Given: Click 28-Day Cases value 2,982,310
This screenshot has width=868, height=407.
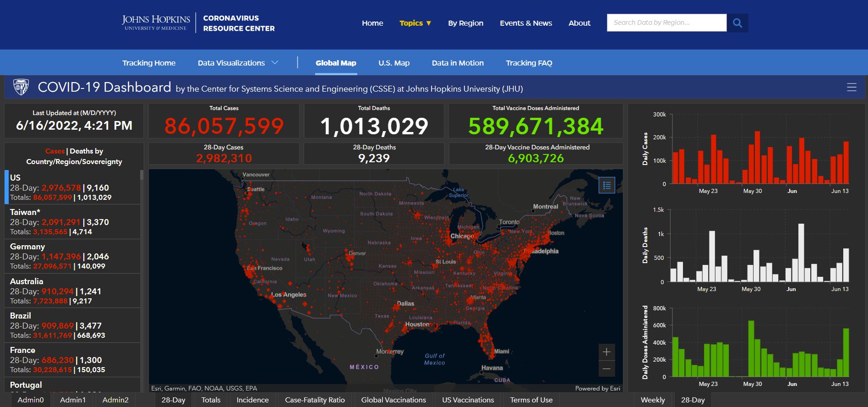Looking at the screenshot, I should (224, 158).
